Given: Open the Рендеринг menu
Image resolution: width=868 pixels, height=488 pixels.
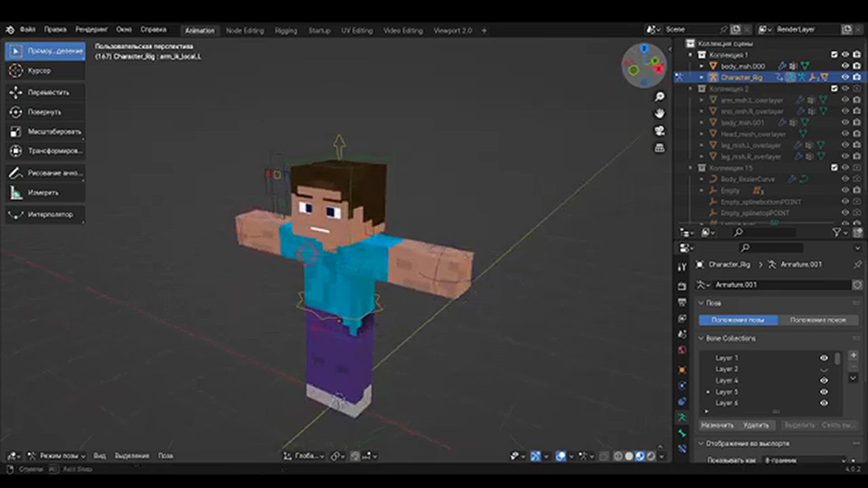Looking at the screenshot, I should [x=91, y=29].
